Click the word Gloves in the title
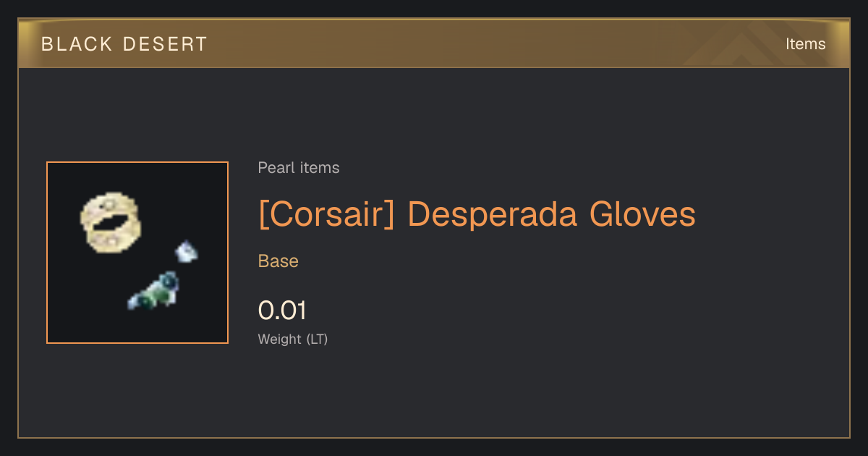Screen dimensions: 868x456 pyautogui.click(x=642, y=214)
